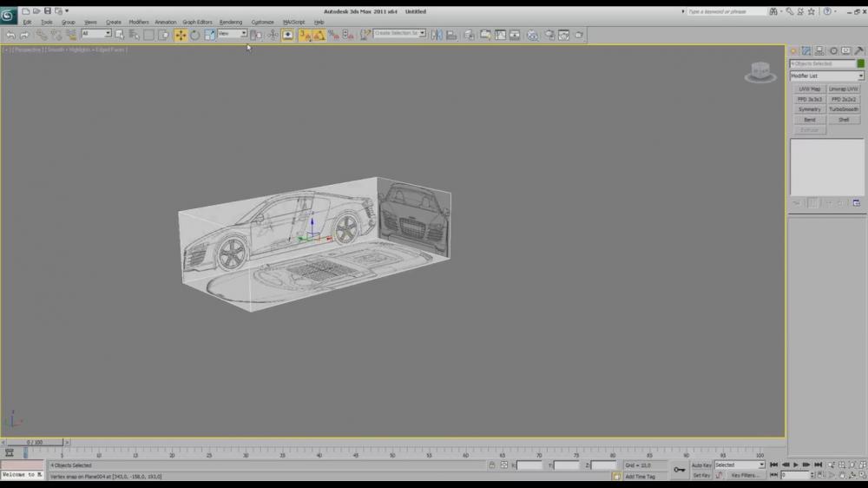Select the Move tool in toolbar
This screenshot has height=488, width=868.
(181, 35)
